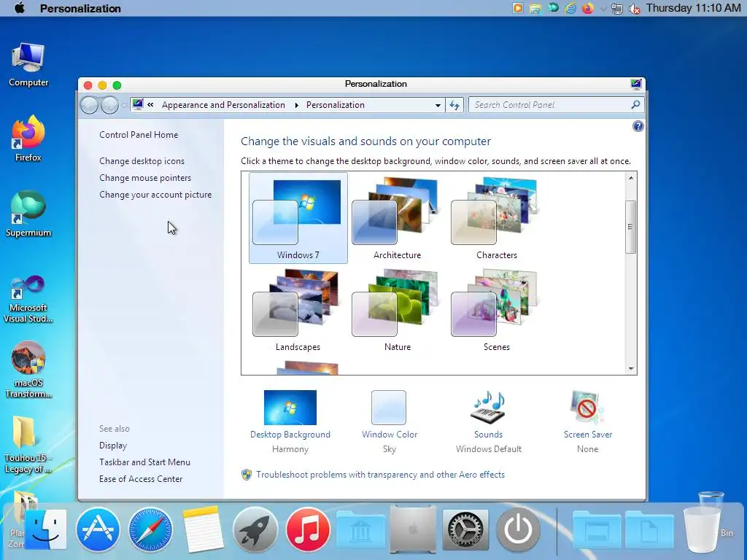Screen dimensions: 747x560
Task: Open the Notes app in dock
Action: click(x=203, y=529)
